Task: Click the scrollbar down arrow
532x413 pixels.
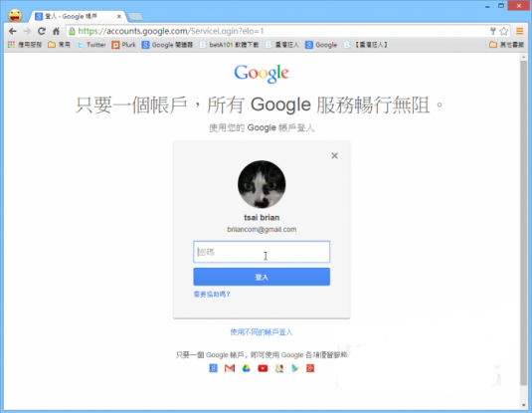Action: [523, 405]
